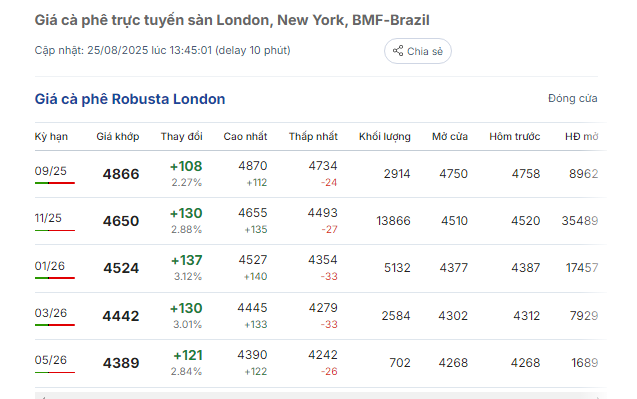Click the Cao nhất column header
Image resolution: width=637 pixels, height=399 pixels.
[x=245, y=137]
